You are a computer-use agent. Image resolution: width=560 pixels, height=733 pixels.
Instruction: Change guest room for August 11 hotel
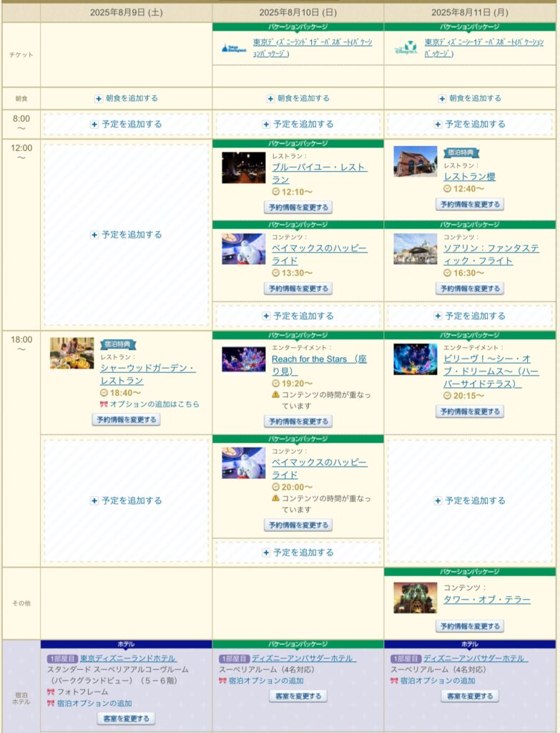click(x=470, y=696)
